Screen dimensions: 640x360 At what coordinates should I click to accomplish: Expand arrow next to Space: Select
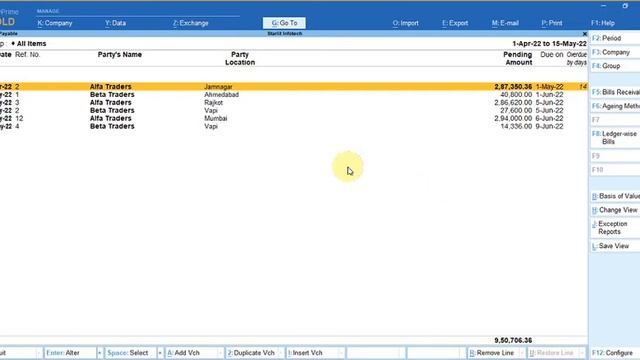[160, 353]
